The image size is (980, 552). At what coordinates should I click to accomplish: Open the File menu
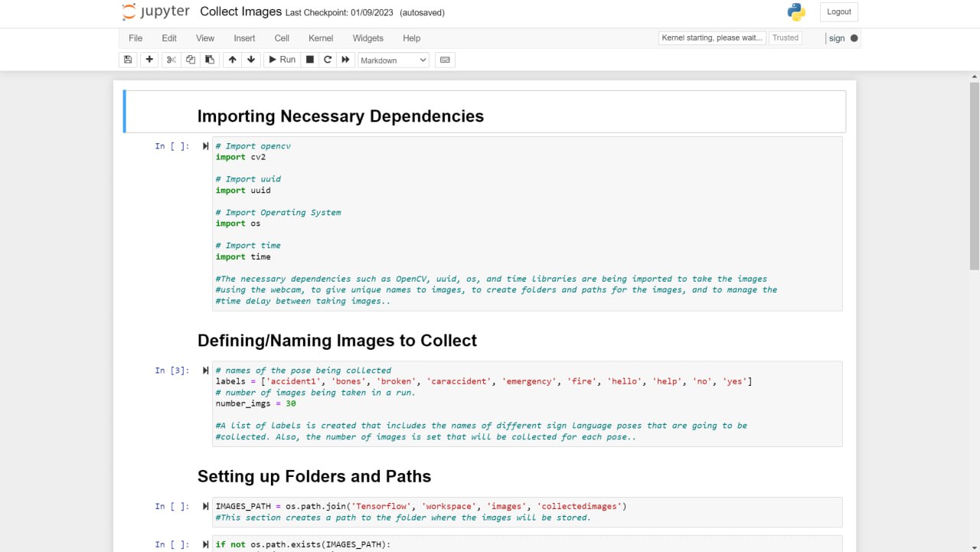(136, 38)
